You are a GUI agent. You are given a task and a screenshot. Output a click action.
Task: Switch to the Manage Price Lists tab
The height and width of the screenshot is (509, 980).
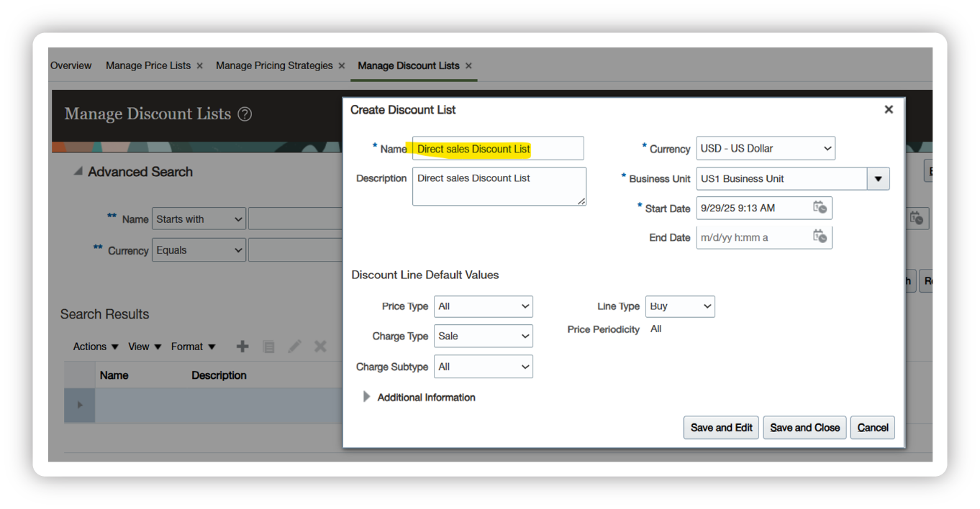pyautogui.click(x=148, y=65)
